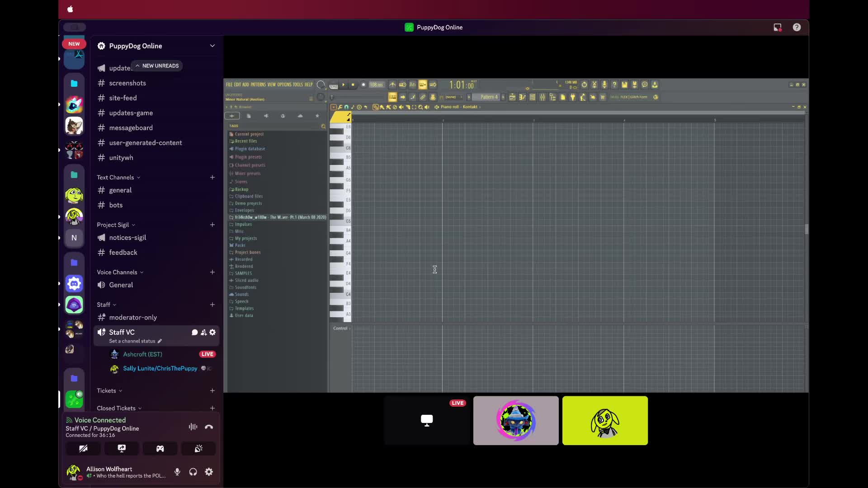
Task: Collapse the Staff category
Action: (x=106, y=305)
